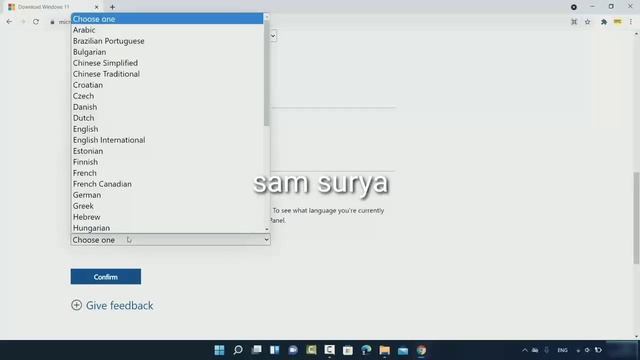This screenshot has width=640, height=360.
Task: Select Estonian in the language list
Action: pyautogui.click(x=167, y=151)
